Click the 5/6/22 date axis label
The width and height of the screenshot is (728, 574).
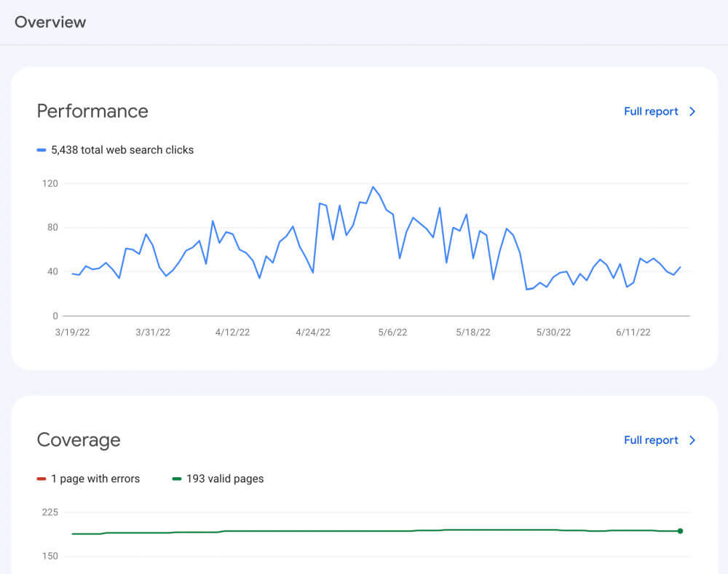coord(393,332)
